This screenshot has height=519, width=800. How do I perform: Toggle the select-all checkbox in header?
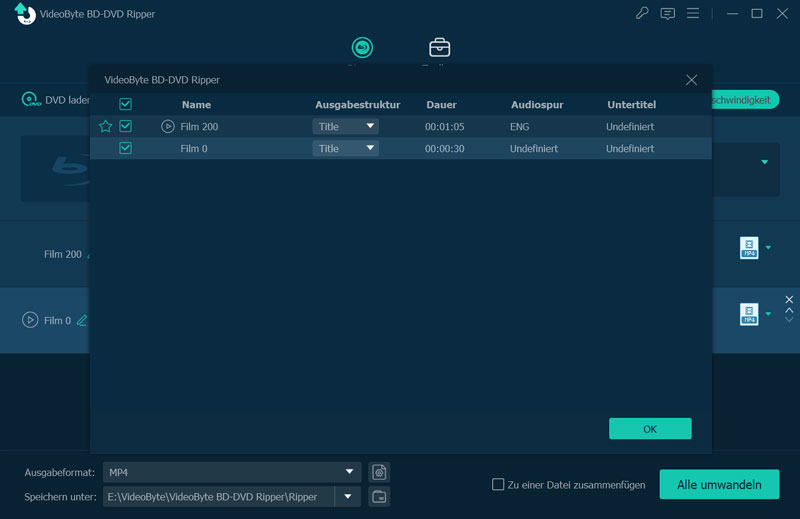click(x=126, y=104)
